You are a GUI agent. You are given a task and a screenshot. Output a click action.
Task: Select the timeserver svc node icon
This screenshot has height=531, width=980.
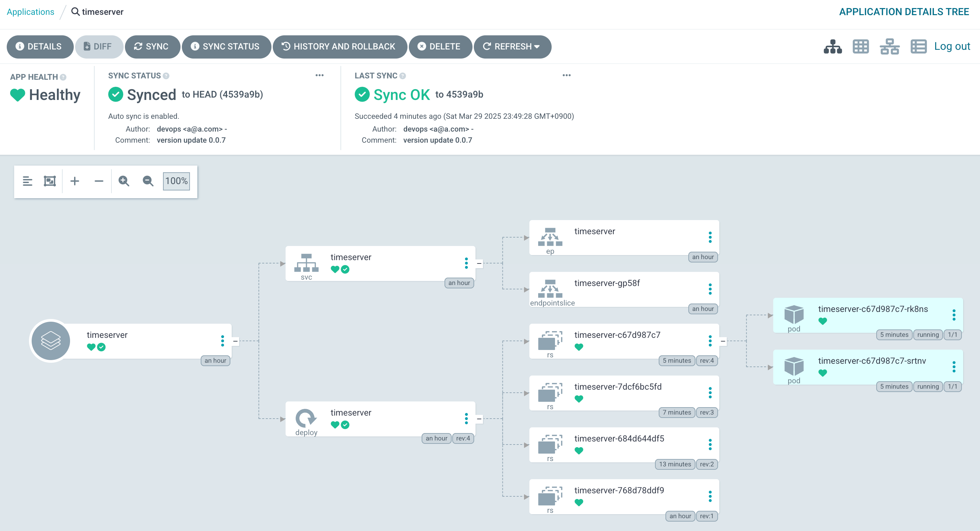click(x=306, y=263)
